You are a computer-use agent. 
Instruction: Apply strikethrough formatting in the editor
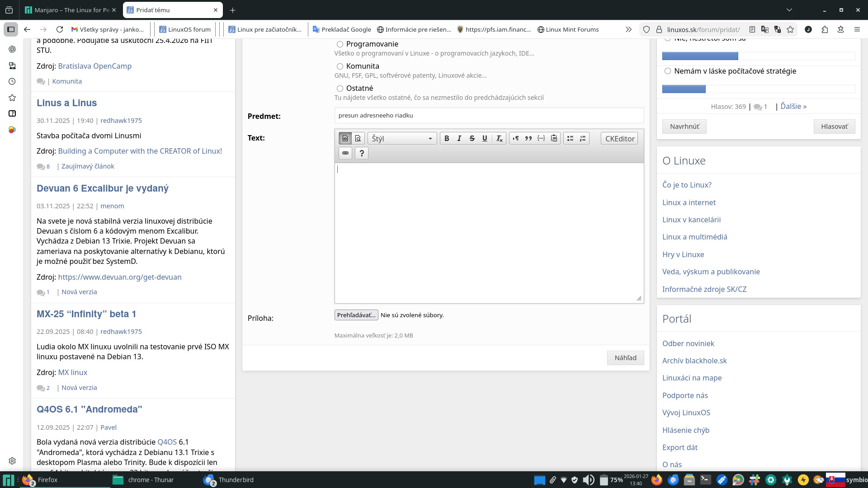(472, 139)
